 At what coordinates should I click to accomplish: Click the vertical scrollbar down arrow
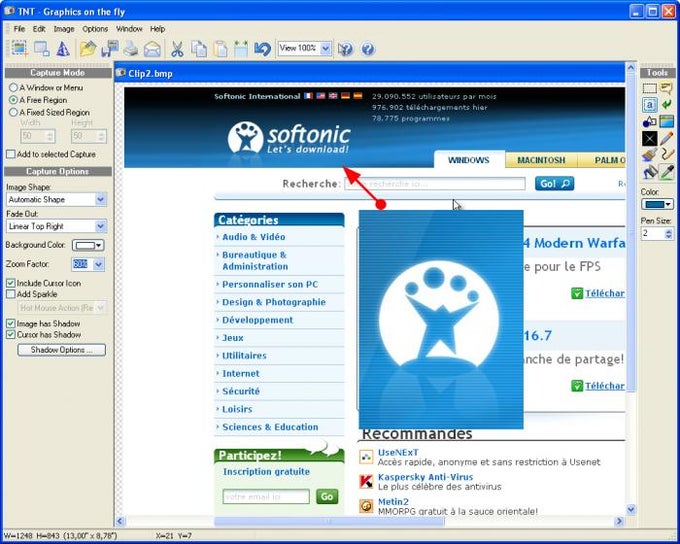point(631,509)
